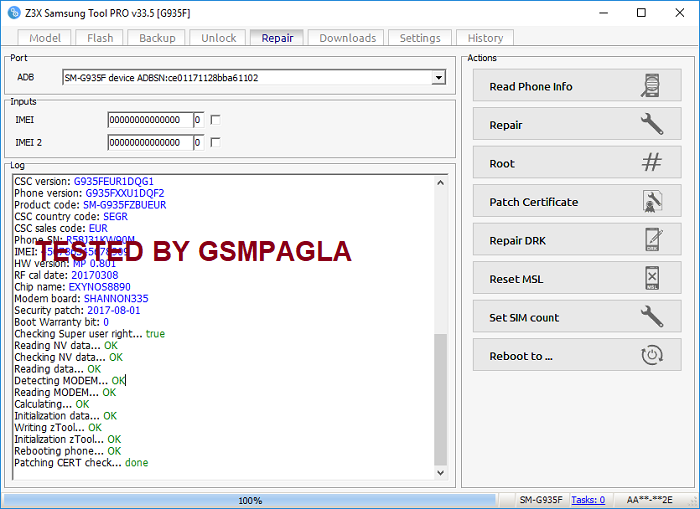Click the IMEI 2 input field

tap(150, 142)
